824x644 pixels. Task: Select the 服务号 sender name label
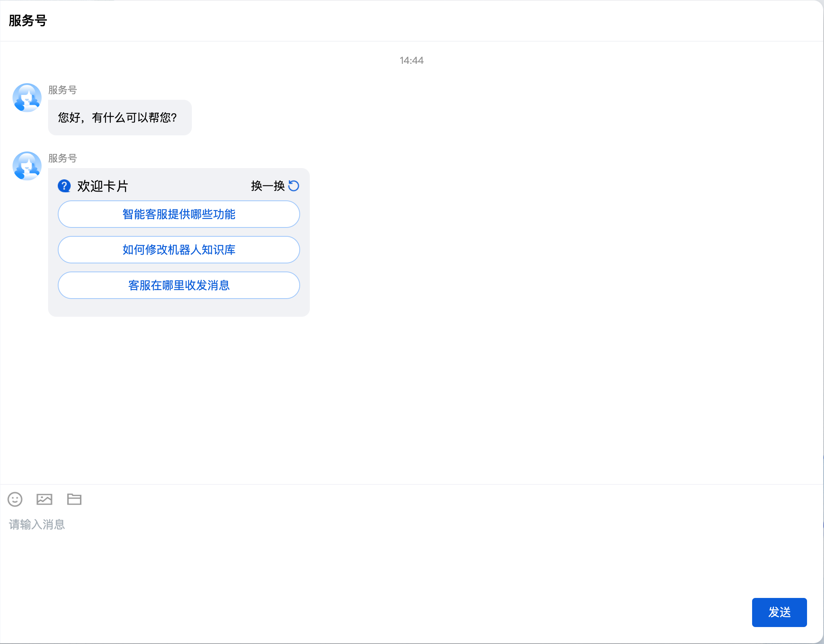click(x=61, y=90)
